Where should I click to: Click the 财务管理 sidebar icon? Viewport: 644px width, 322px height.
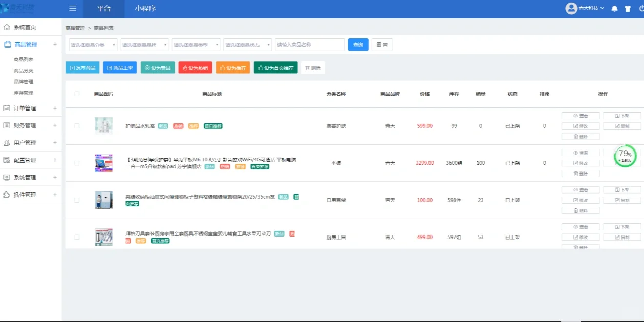coord(7,125)
